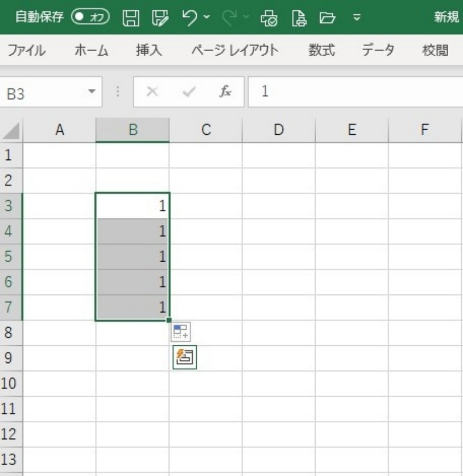
Task: Select column A header
Action: click(60, 130)
